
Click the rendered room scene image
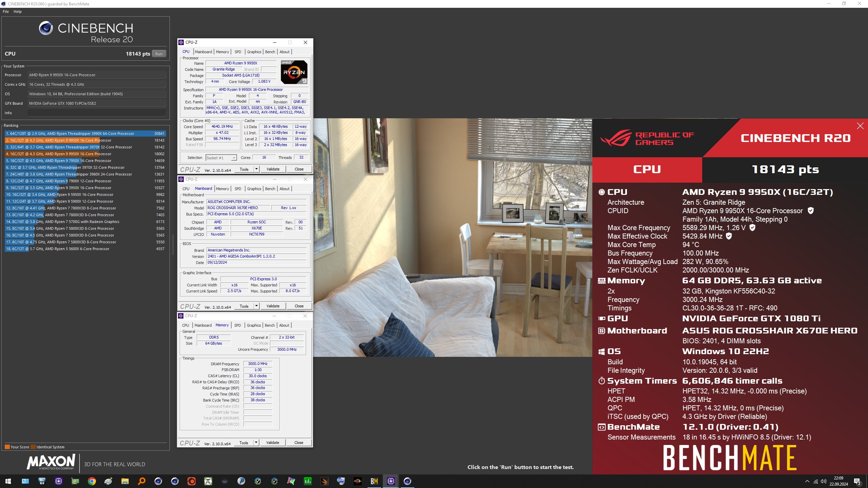(x=453, y=237)
